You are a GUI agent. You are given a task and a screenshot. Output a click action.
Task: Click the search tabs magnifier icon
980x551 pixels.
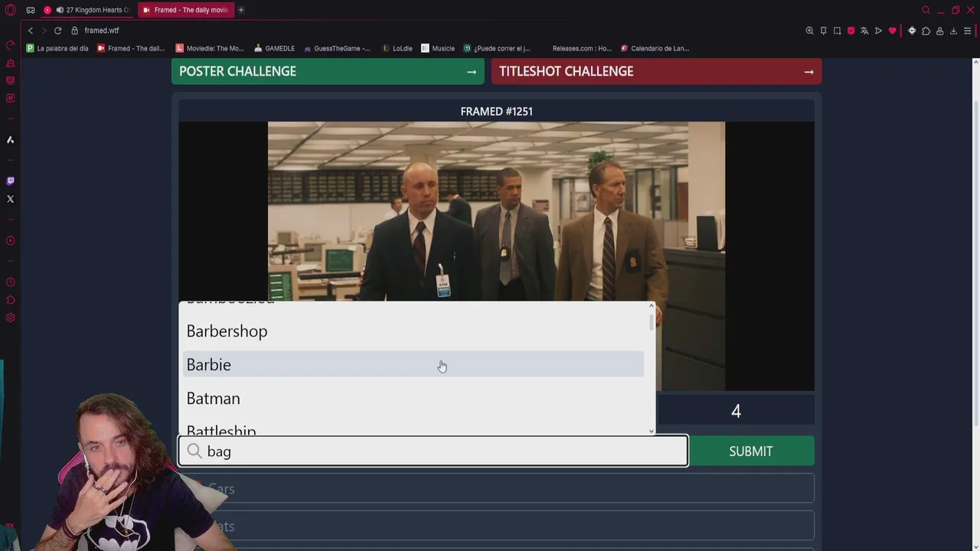pos(926,10)
